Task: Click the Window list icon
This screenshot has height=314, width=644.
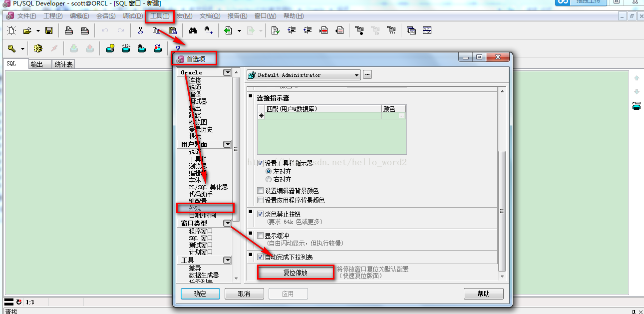Action: pos(411,30)
